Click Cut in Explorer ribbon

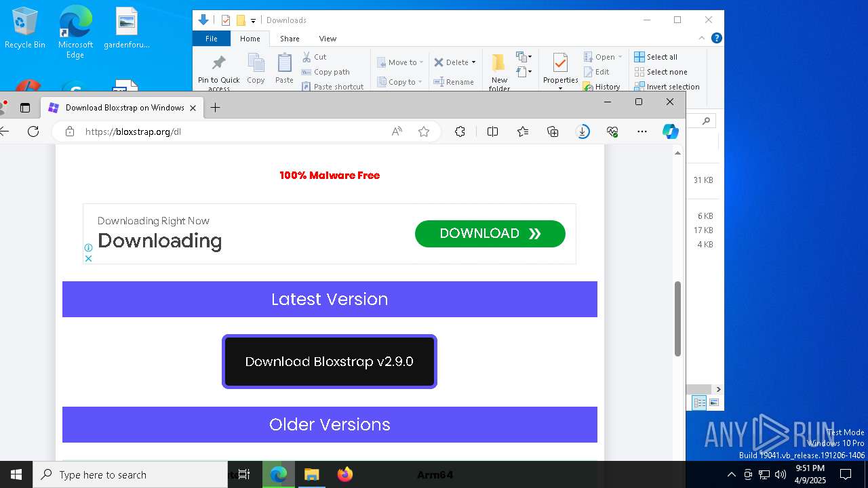point(315,57)
